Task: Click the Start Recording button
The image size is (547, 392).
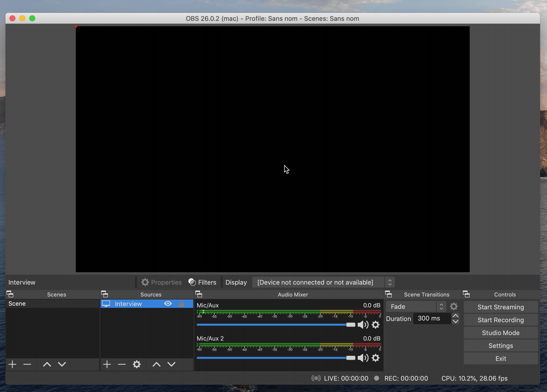Action: (500, 320)
